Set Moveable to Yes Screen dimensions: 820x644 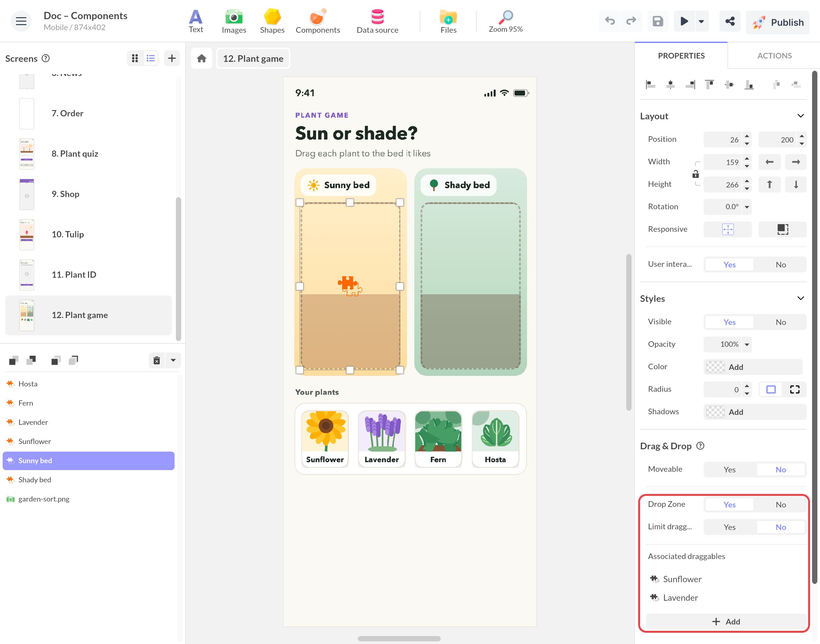[x=729, y=469]
